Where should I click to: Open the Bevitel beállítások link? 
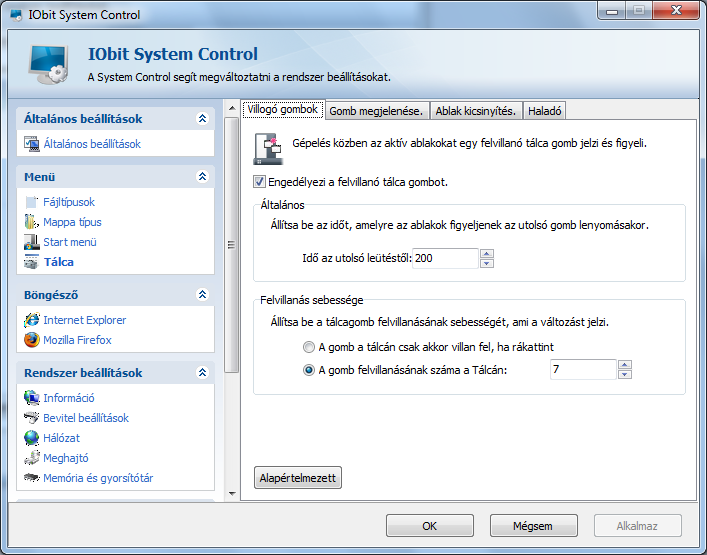[86, 418]
